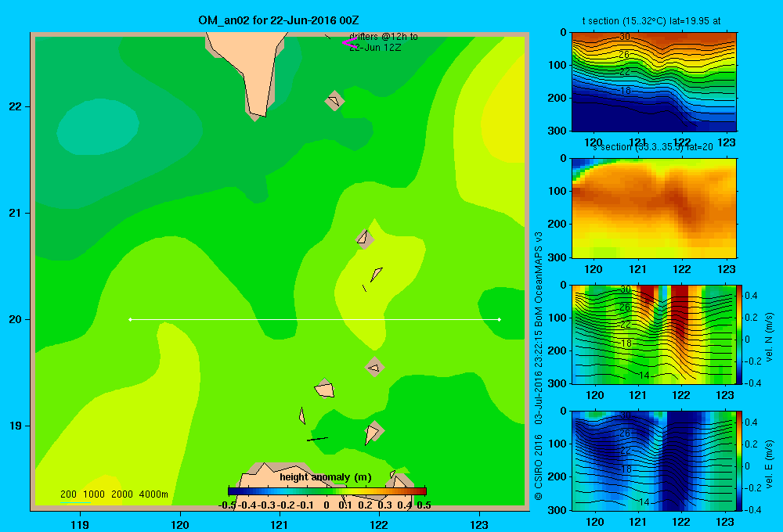Click the "© CSIRO 2016" vertical copyright text

539,467
